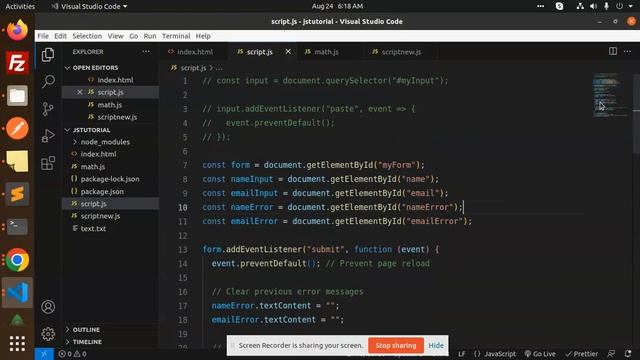
Task: Open the Extensions view
Action: [x=48, y=163]
